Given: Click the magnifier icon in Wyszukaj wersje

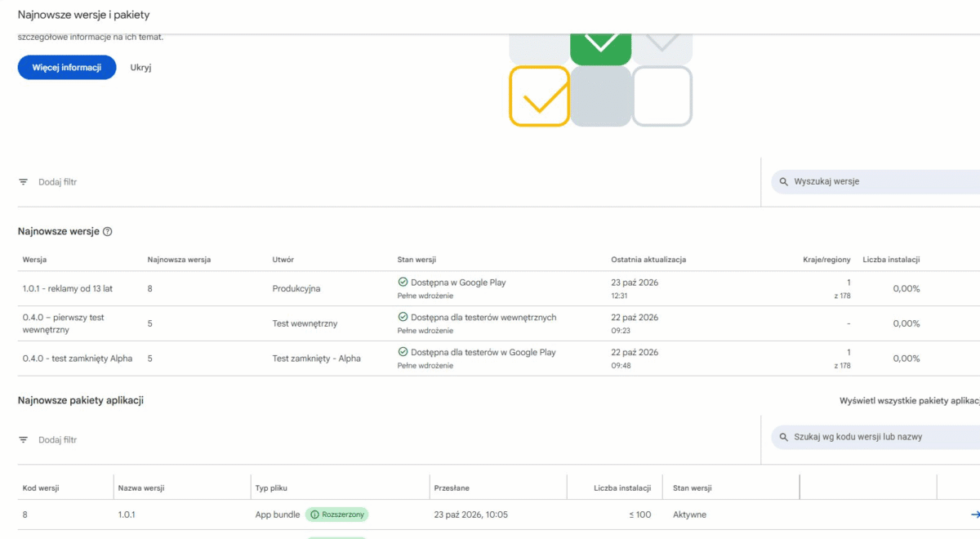Looking at the screenshot, I should point(784,181).
